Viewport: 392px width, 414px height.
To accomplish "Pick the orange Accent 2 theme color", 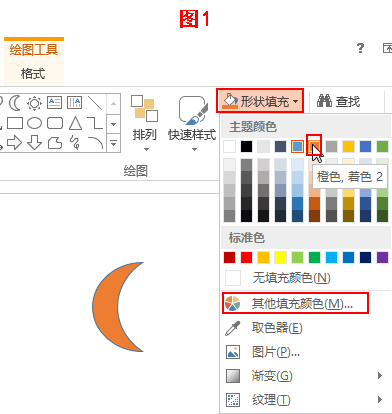I will click(314, 146).
